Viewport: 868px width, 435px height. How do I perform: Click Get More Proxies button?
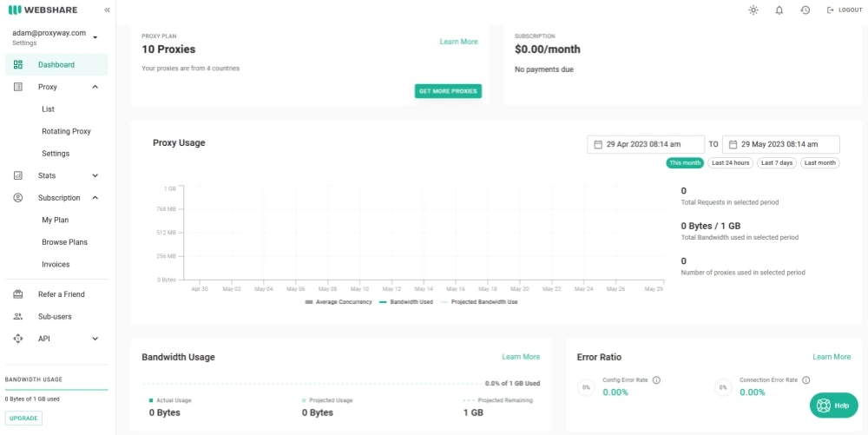click(448, 91)
